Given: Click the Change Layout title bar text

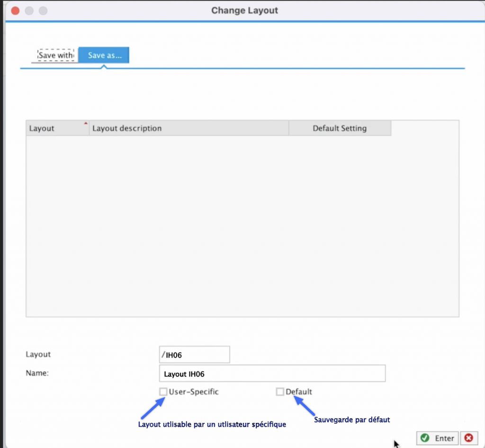Looking at the screenshot, I should point(244,10).
